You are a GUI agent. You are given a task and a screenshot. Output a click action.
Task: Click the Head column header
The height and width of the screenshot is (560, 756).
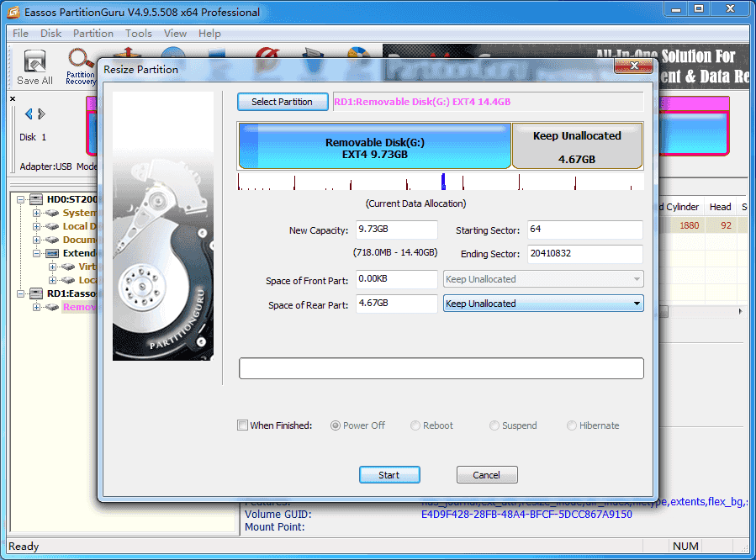(721, 207)
